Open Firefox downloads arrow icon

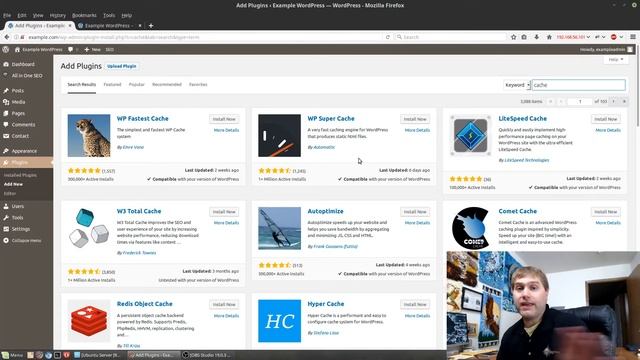536,37
